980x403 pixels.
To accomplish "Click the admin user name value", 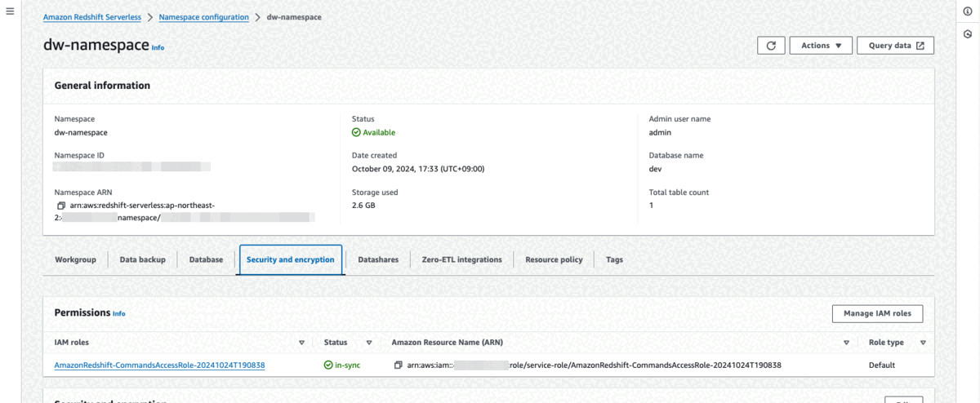I will point(660,132).
